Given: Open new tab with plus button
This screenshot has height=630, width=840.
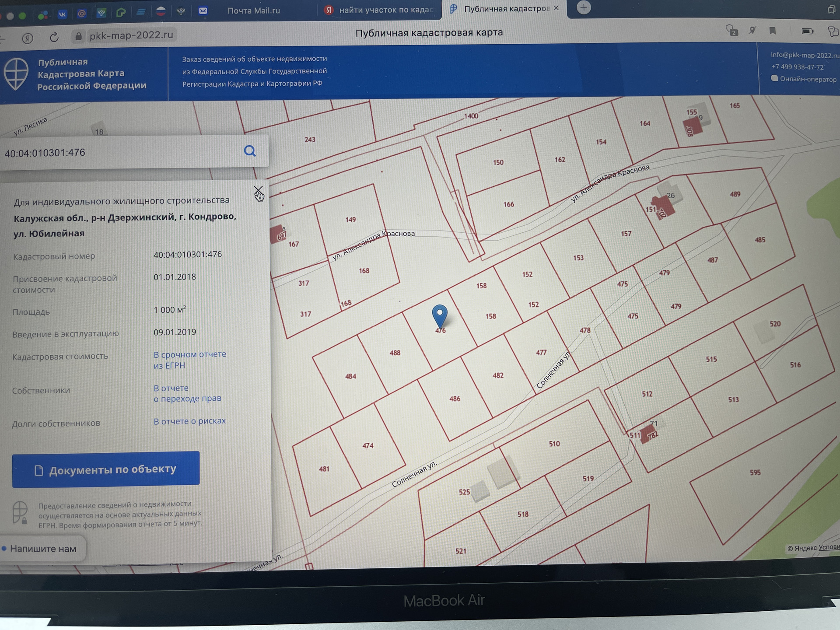Looking at the screenshot, I should click(x=584, y=8).
